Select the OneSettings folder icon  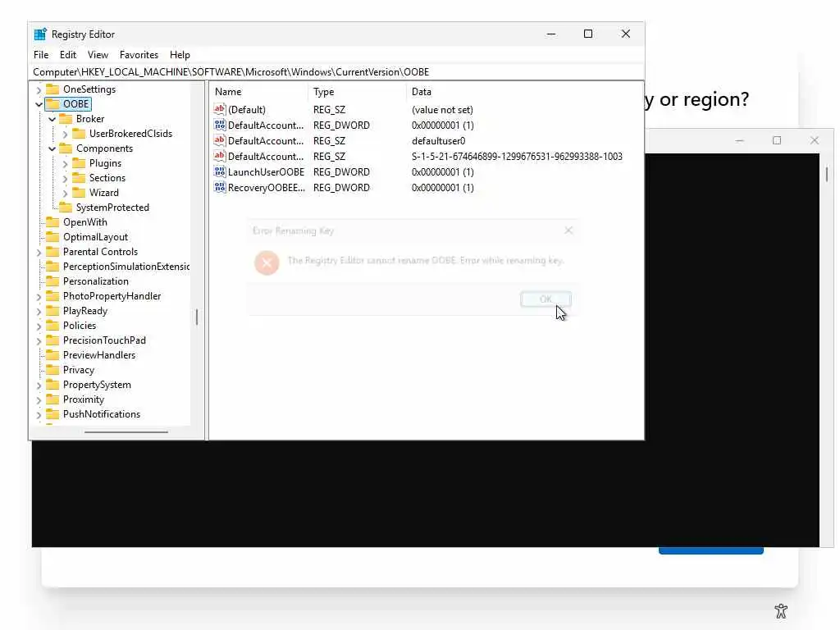point(52,89)
